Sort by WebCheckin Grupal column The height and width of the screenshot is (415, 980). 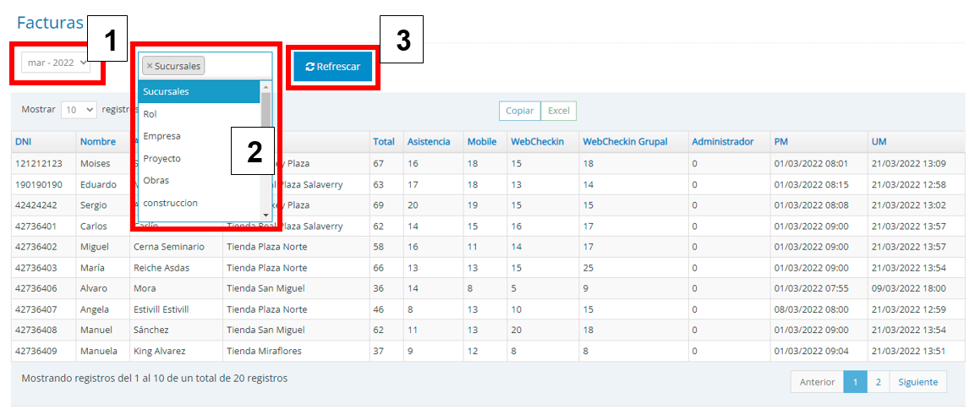[623, 142]
